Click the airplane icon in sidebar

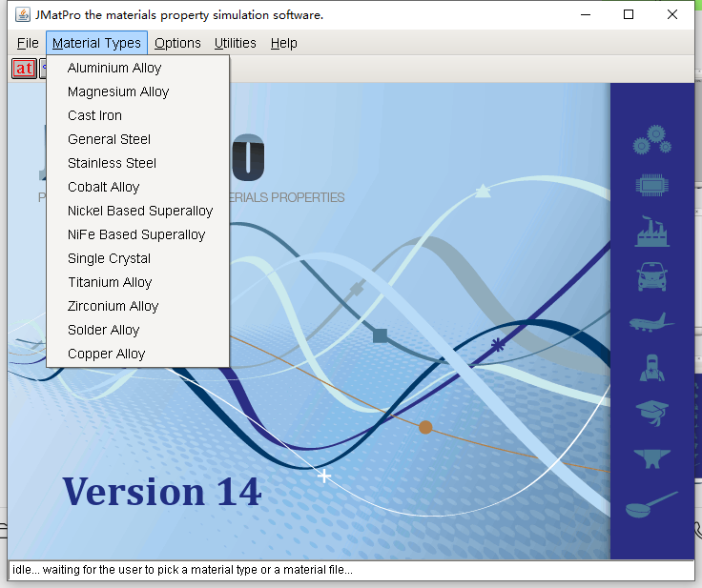pyautogui.click(x=651, y=322)
